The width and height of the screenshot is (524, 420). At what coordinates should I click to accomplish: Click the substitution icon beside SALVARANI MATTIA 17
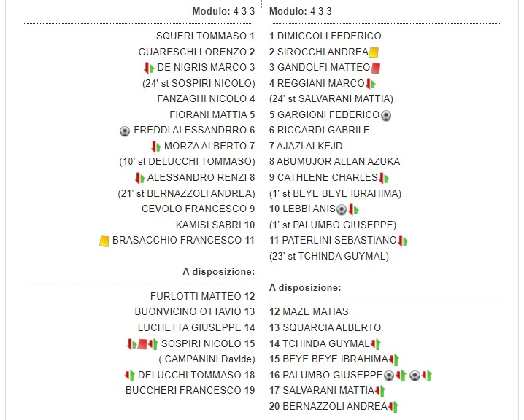point(380,391)
